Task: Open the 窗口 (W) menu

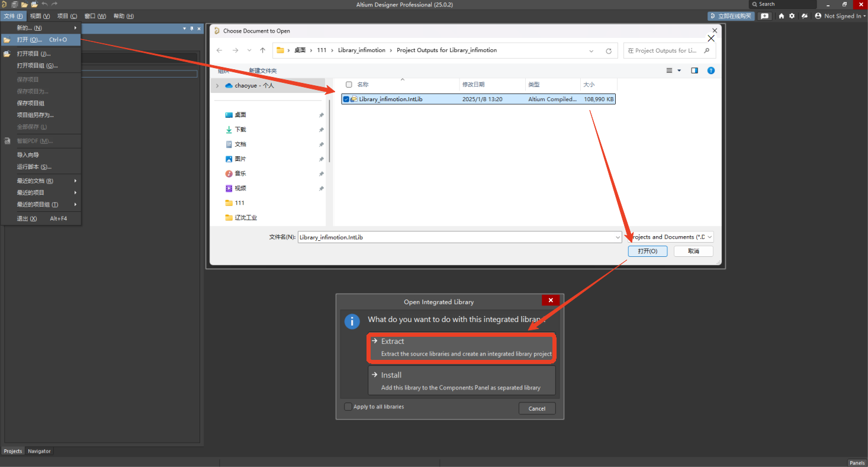Action: tap(95, 16)
